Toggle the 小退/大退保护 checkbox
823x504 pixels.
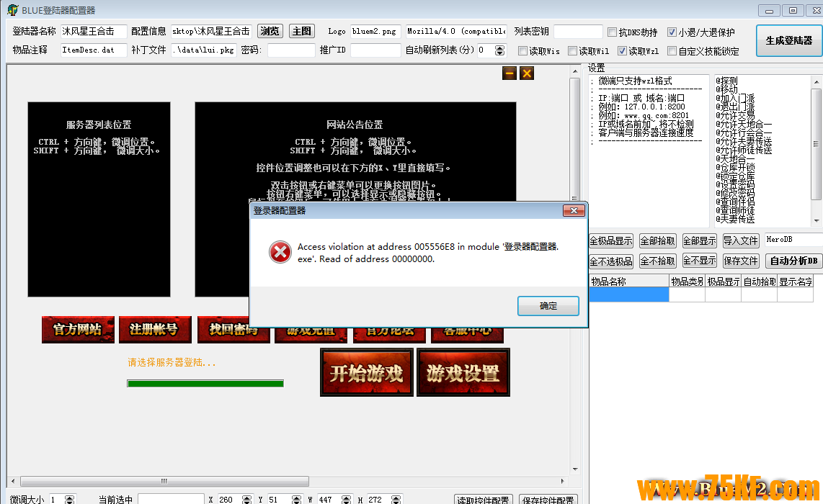pyautogui.click(x=672, y=32)
